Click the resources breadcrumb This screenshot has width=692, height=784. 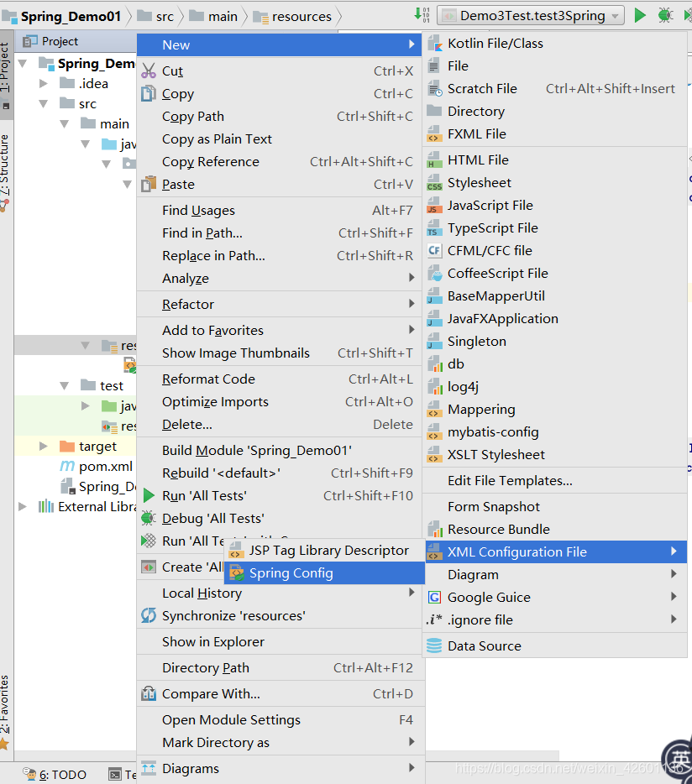pyautogui.click(x=292, y=17)
